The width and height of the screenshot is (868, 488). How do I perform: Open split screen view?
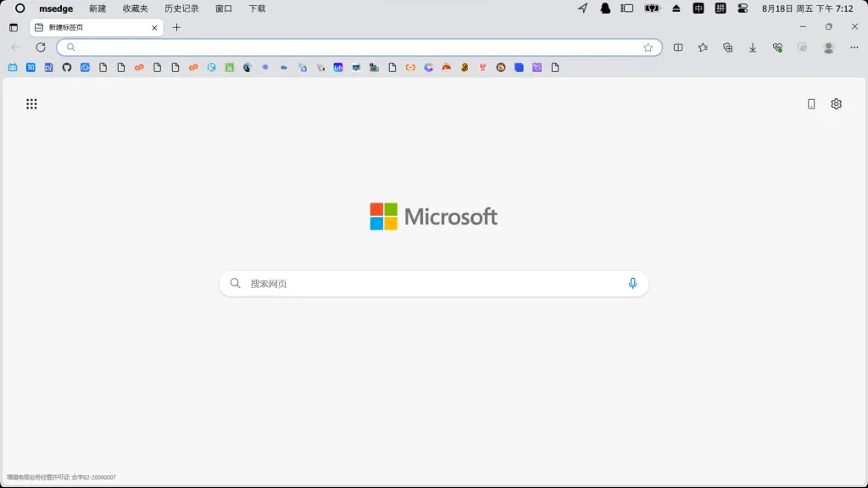tap(678, 47)
